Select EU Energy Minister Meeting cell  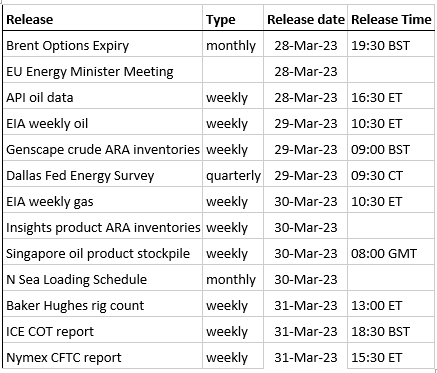point(103,71)
